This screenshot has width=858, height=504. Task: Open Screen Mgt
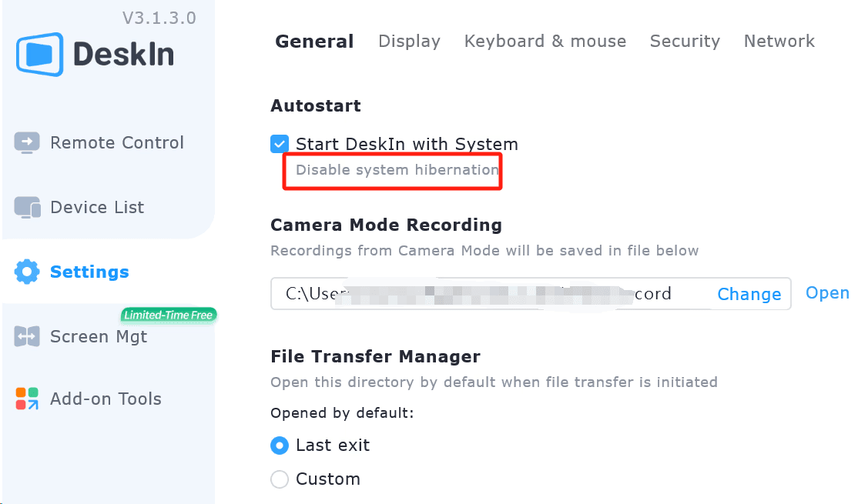click(99, 336)
